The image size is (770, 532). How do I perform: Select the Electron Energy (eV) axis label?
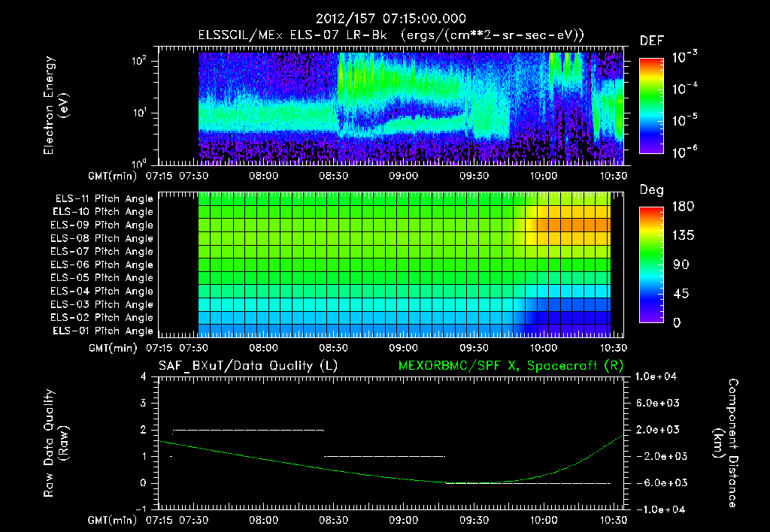click(x=55, y=105)
